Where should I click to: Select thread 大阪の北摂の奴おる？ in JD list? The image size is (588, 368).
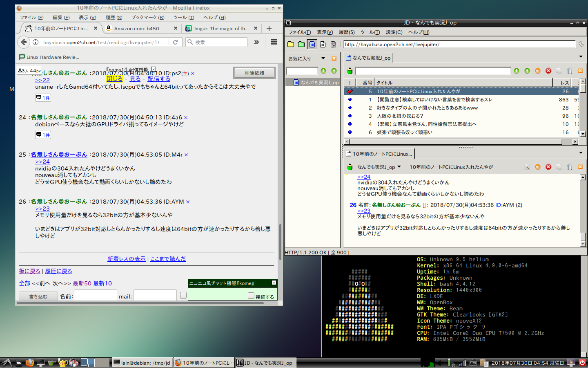click(461, 116)
